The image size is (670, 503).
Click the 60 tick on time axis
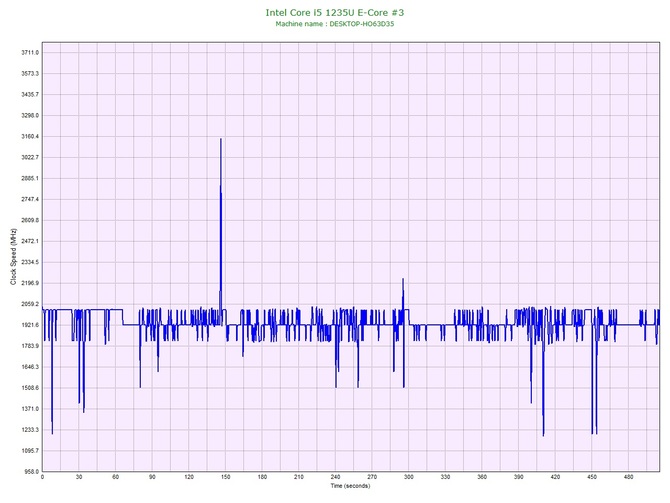click(x=115, y=477)
